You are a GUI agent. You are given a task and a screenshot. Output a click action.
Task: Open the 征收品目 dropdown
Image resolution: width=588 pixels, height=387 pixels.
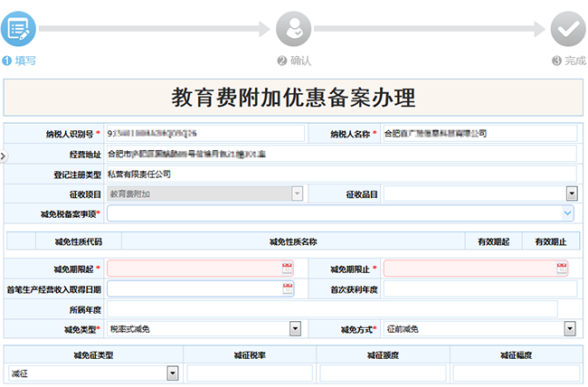coord(571,193)
